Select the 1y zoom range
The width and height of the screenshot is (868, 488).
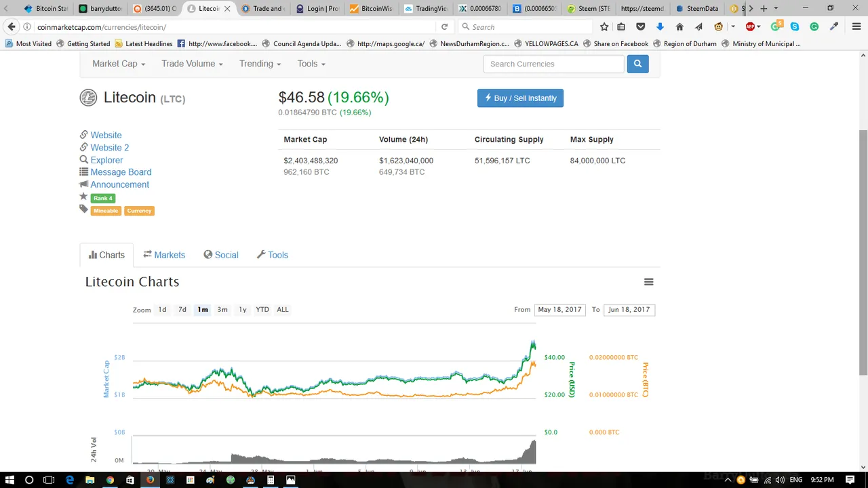coord(243,310)
